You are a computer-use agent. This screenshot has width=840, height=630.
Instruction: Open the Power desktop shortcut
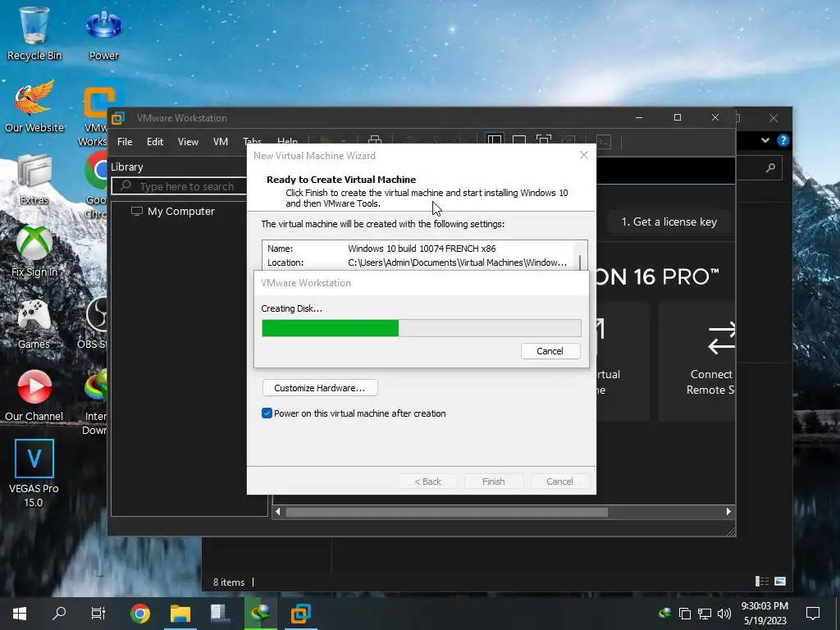[103, 33]
